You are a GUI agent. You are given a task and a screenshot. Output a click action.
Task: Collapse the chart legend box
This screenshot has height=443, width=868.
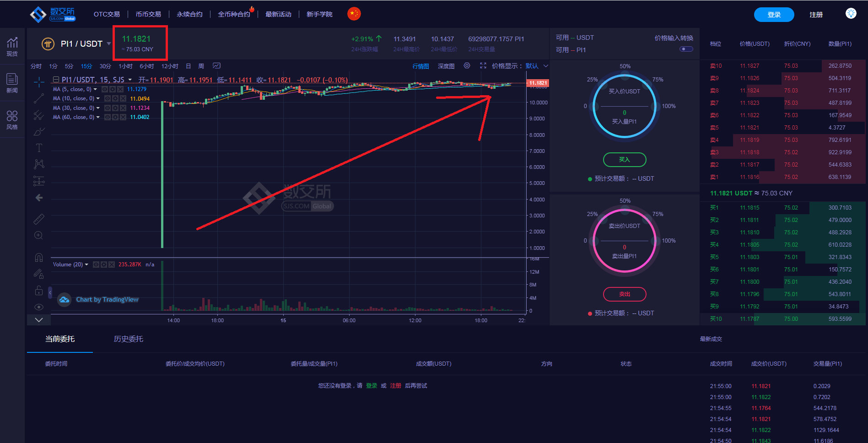click(x=56, y=80)
